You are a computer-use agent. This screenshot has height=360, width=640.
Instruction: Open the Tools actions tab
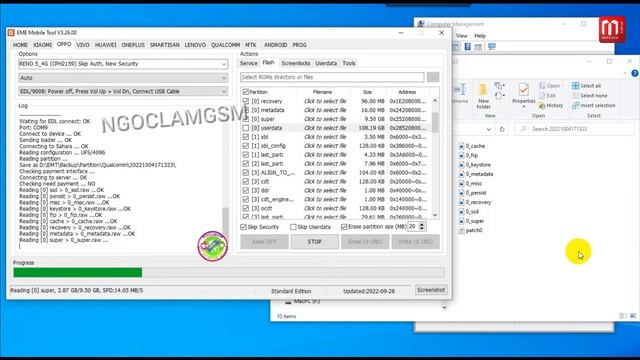pos(349,63)
